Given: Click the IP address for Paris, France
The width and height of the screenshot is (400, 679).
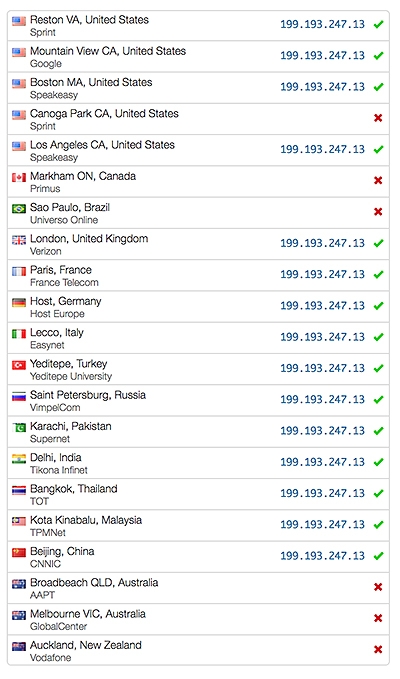Looking at the screenshot, I should coord(323,275).
